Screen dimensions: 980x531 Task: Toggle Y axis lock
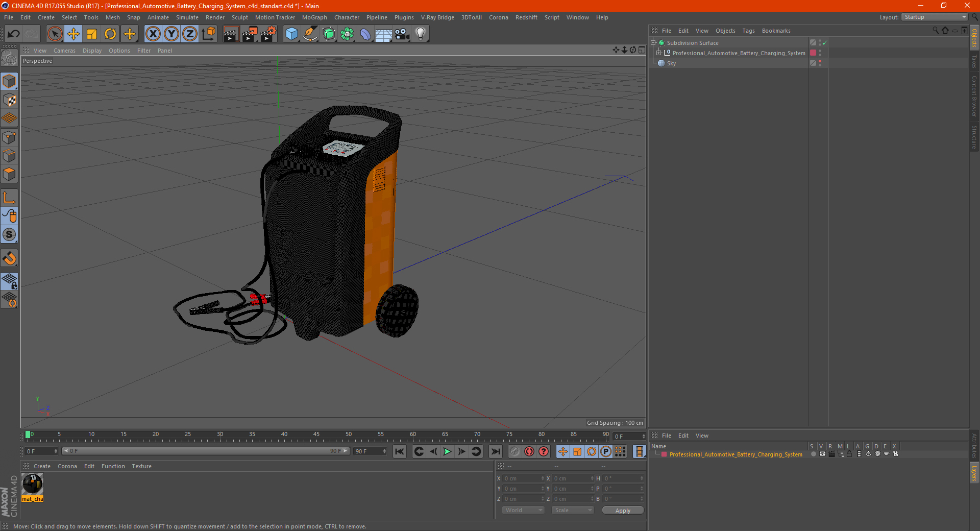(171, 34)
